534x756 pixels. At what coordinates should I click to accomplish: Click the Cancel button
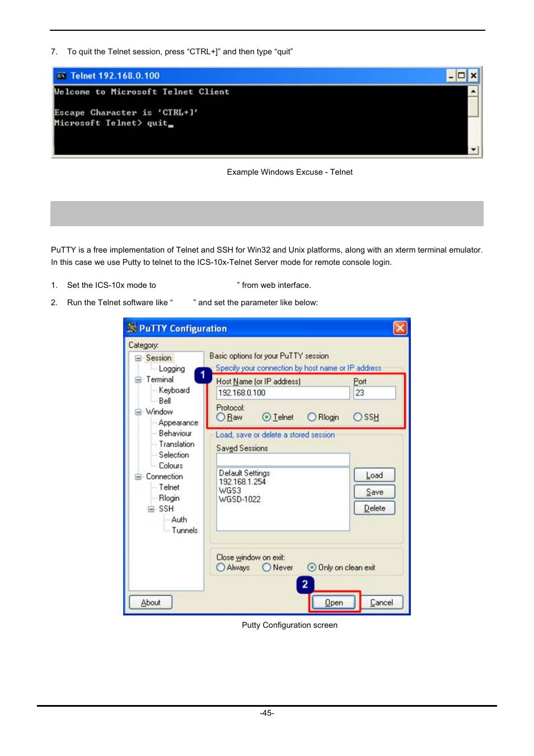pyautogui.click(x=381, y=603)
